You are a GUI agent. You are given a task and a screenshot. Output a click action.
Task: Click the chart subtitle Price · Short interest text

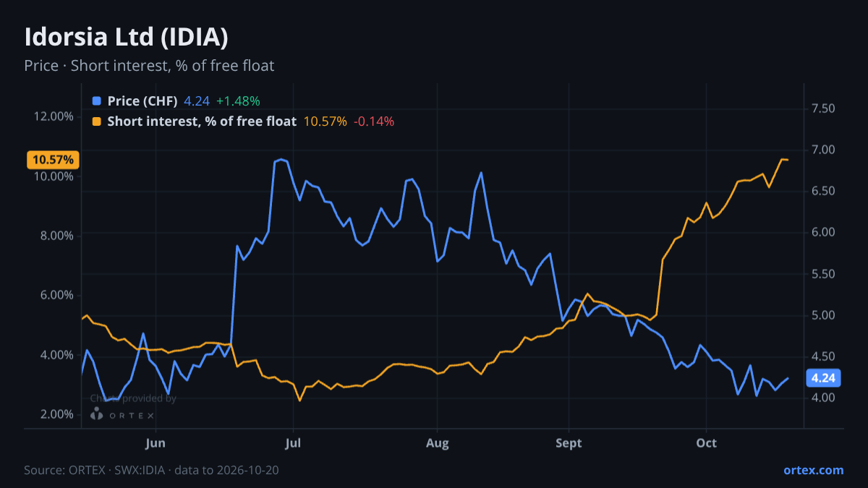pos(149,66)
